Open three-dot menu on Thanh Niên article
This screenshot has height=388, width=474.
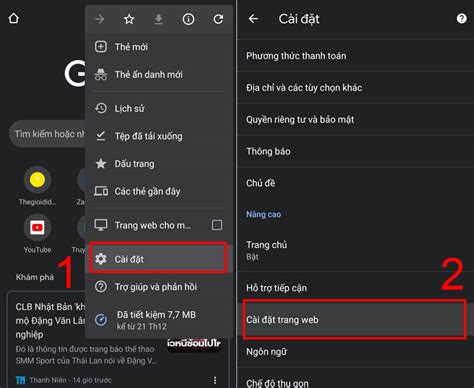pyautogui.click(x=215, y=380)
